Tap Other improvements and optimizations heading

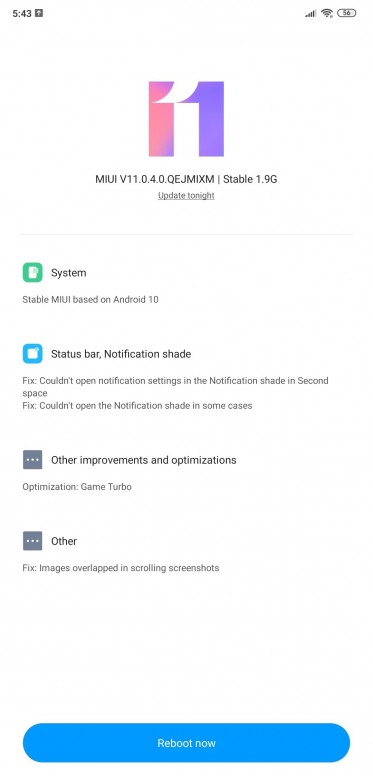(x=143, y=460)
